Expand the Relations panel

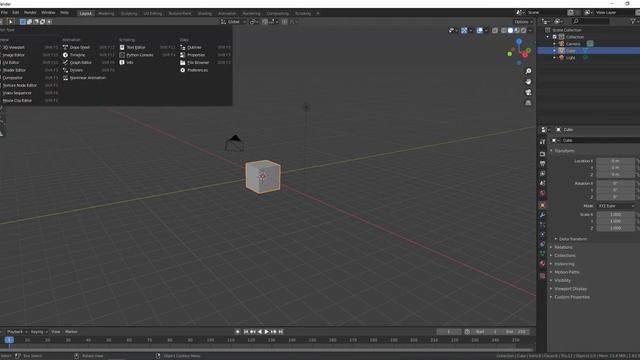click(x=563, y=247)
